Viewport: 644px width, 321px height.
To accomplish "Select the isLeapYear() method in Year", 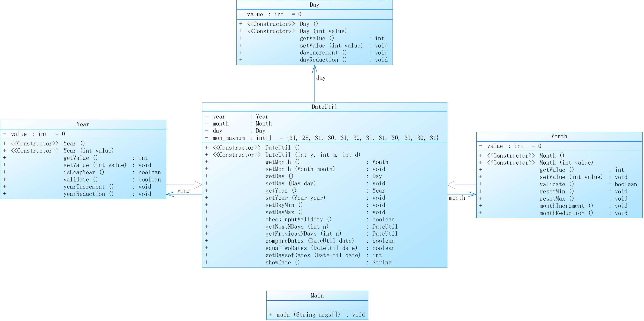I will coord(83,172).
